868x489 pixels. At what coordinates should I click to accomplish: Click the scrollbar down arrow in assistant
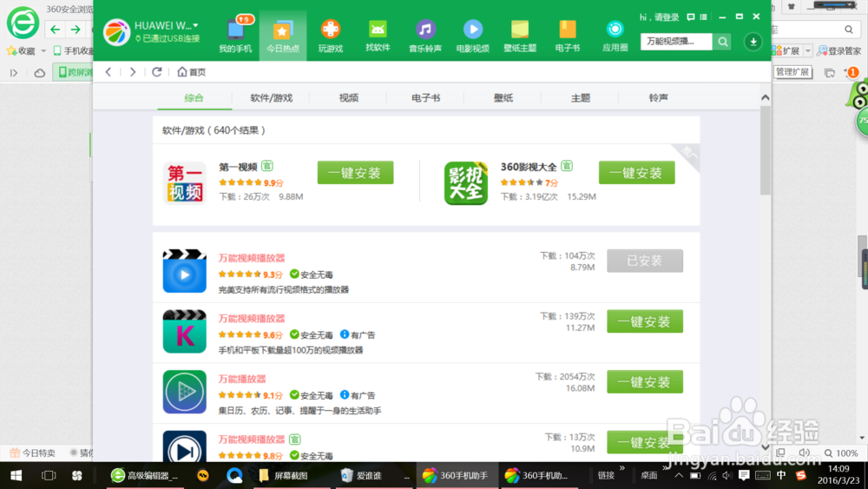point(765,447)
